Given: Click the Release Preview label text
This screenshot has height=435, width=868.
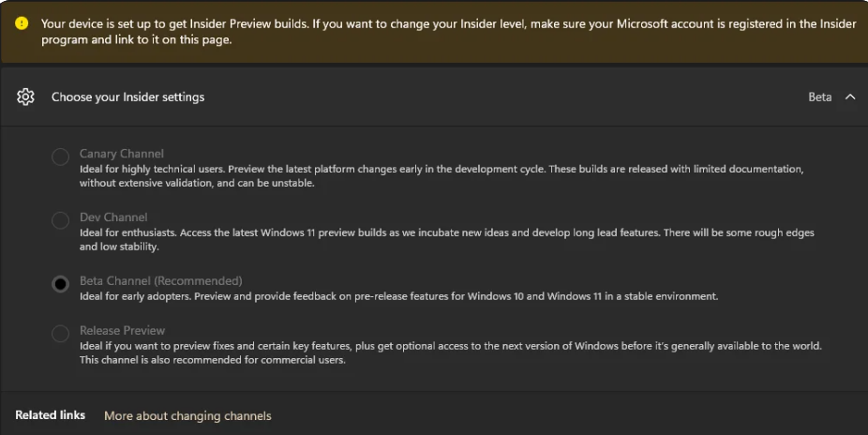Looking at the screenshot, I should 122,330.
